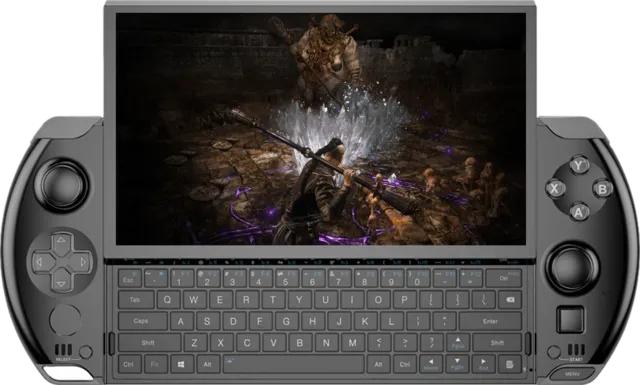Click the M key
The image size is (640, 385).
352,343
